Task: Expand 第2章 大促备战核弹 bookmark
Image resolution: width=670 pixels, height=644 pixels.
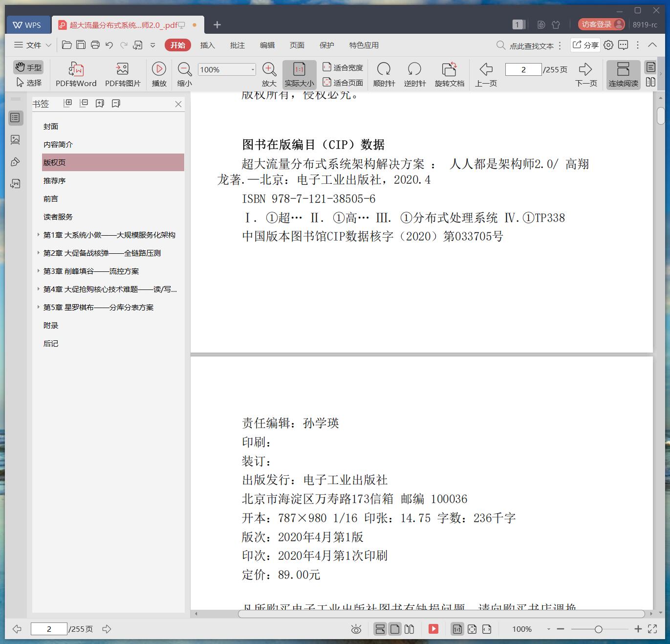Action: click(38, 253)
